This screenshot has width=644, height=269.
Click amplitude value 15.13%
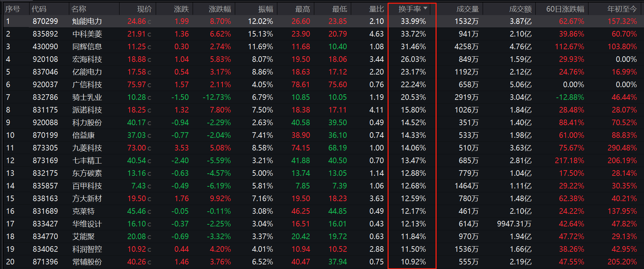pos(260,34)
